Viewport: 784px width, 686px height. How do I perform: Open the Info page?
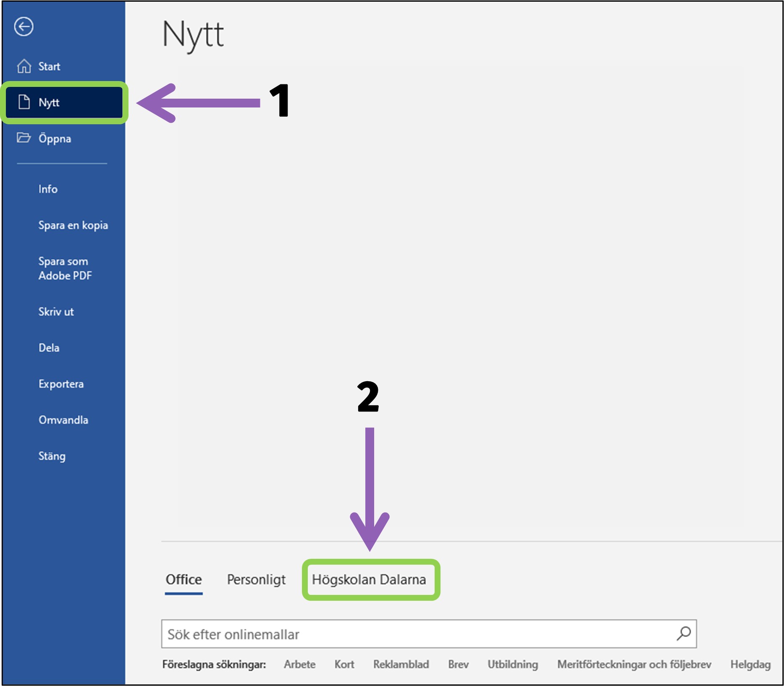48,189
